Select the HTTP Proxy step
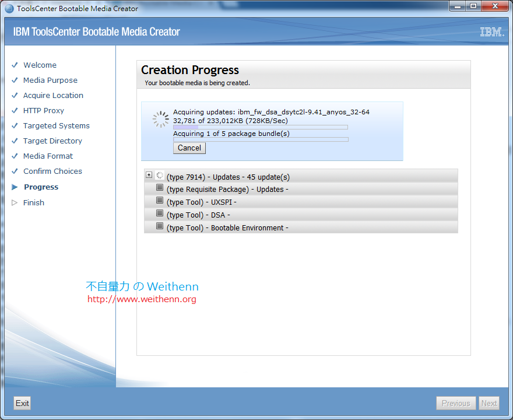 (x=44, y=111)
